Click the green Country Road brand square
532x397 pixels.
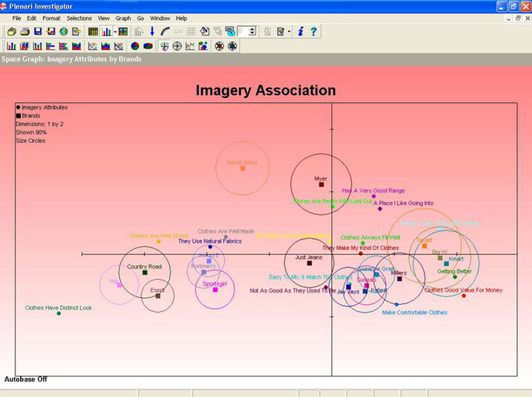tap(145, 273)
